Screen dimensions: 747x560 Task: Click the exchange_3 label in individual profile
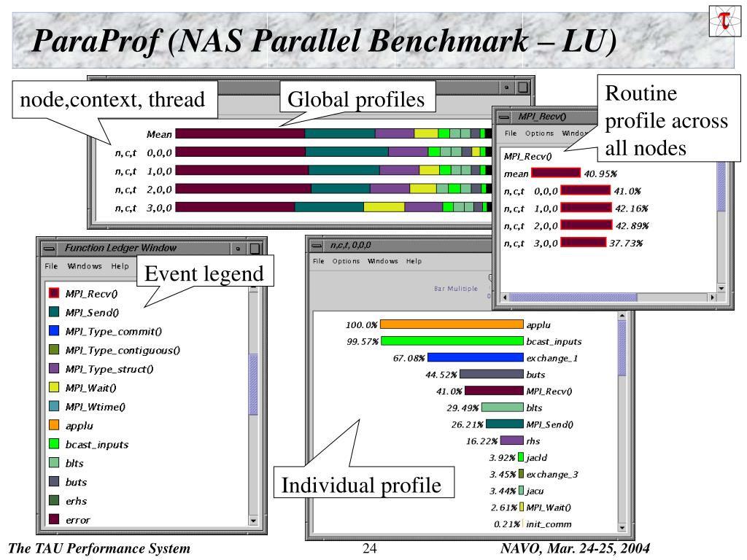(551, 474)
